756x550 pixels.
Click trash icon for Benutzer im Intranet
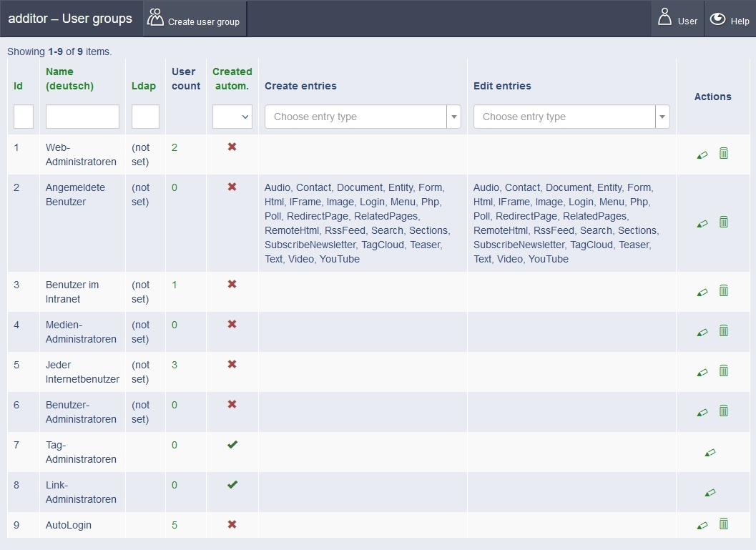[723, 291]
